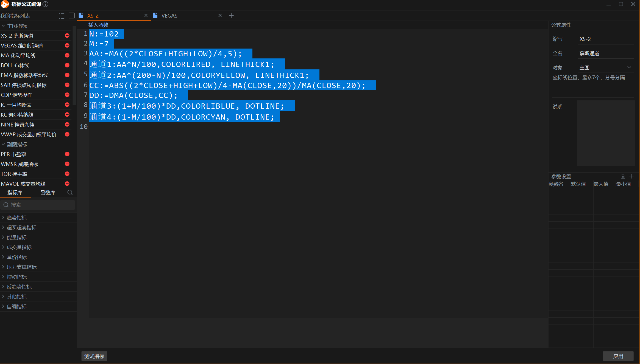The image size is (640, 364).
Task: Click code line 6 starting with CC:=ABS
Action: [227, 86]
